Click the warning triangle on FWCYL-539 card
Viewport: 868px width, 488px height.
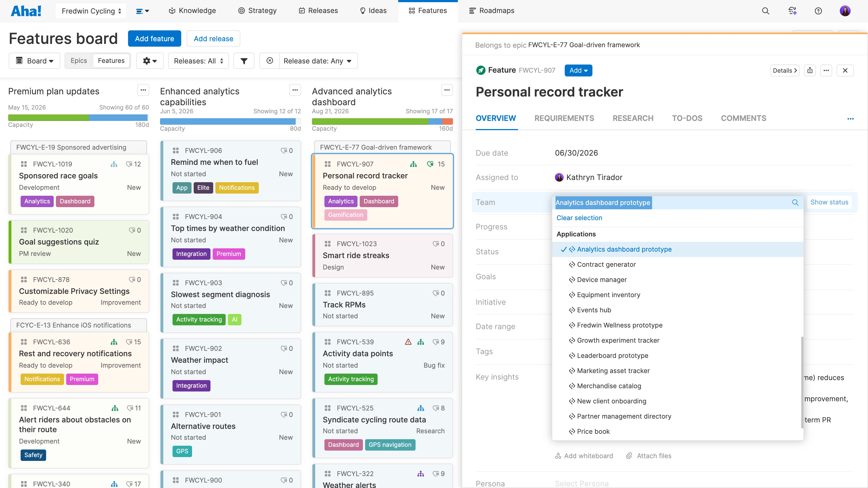click(x=408, y=342)
